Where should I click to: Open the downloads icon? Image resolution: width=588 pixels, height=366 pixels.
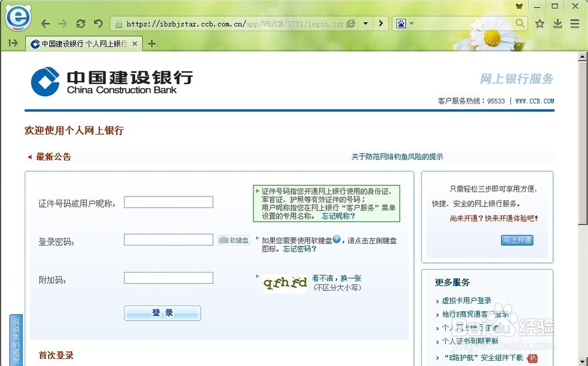click(x=557, y=24)
